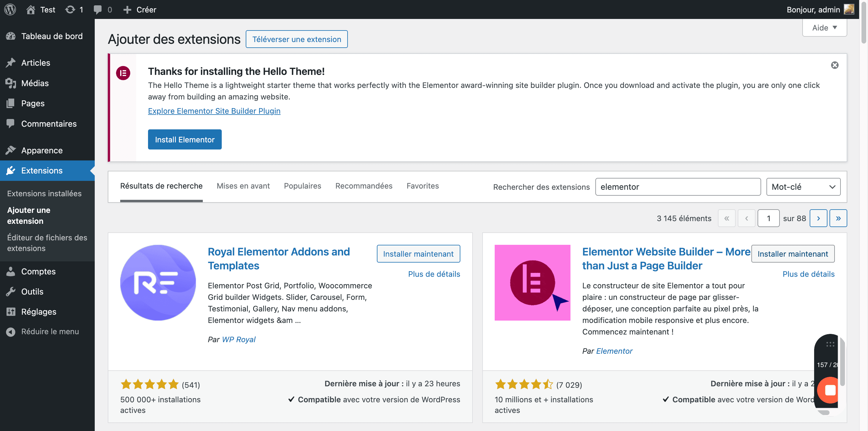The image size is (868, 431).
Task: Switch to the Favorites tab
Action: (422, 186)
